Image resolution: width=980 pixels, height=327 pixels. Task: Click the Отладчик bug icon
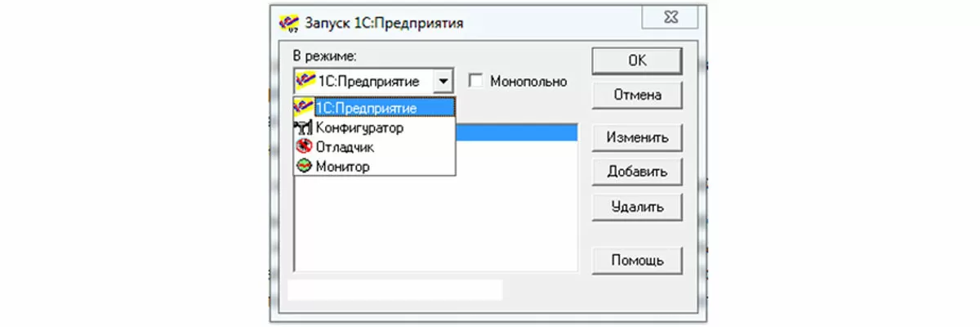304,147
